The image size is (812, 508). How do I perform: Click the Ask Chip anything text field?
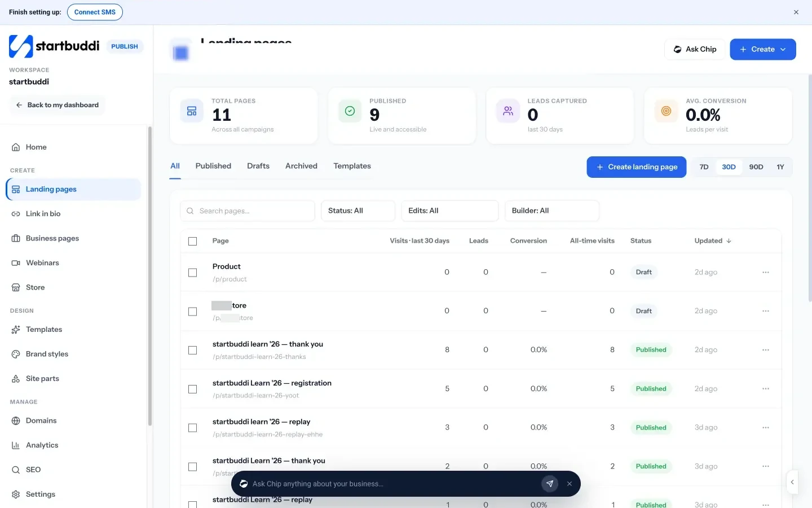(393, 484)
